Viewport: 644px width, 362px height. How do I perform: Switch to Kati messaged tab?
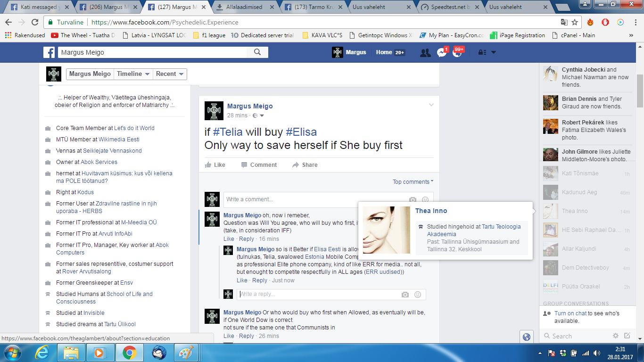tap(40, 7)
